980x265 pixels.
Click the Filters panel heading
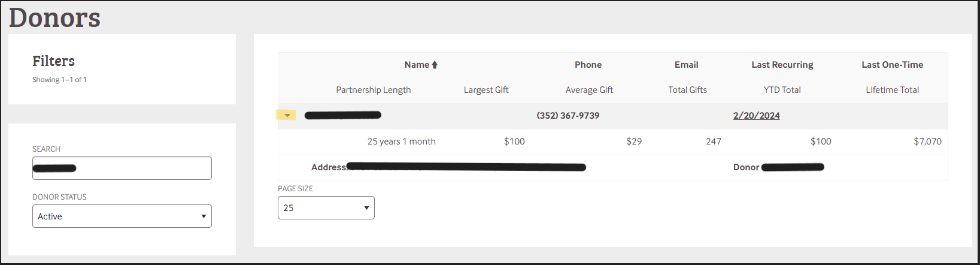pyautogui.click(x=53, y=61)
